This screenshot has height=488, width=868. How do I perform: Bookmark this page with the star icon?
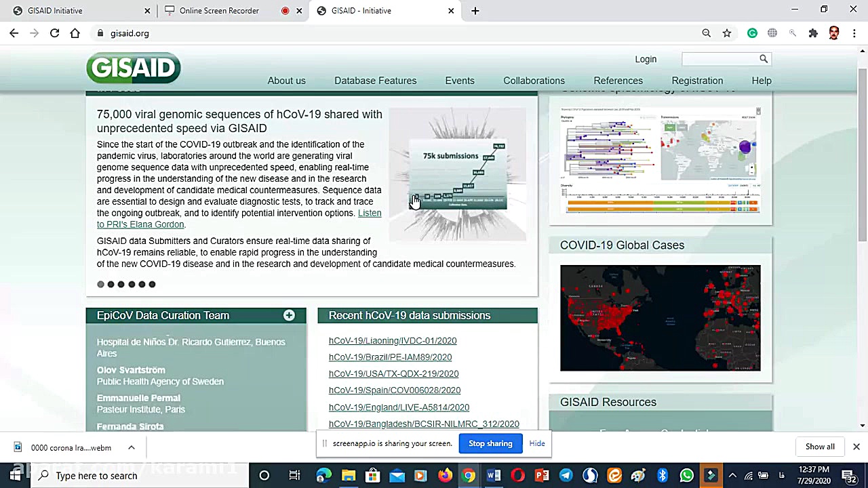[727, 33]
